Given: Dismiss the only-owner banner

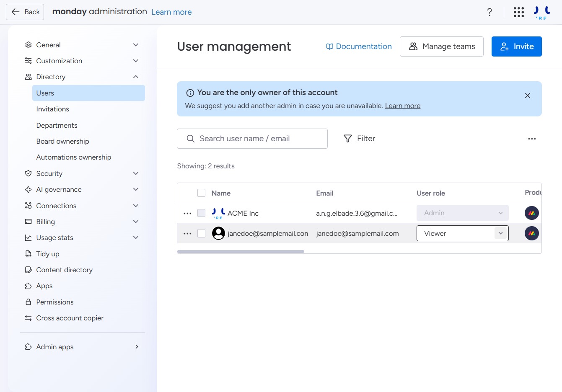Looking at the screenshot, I should [x=528, y=95].
